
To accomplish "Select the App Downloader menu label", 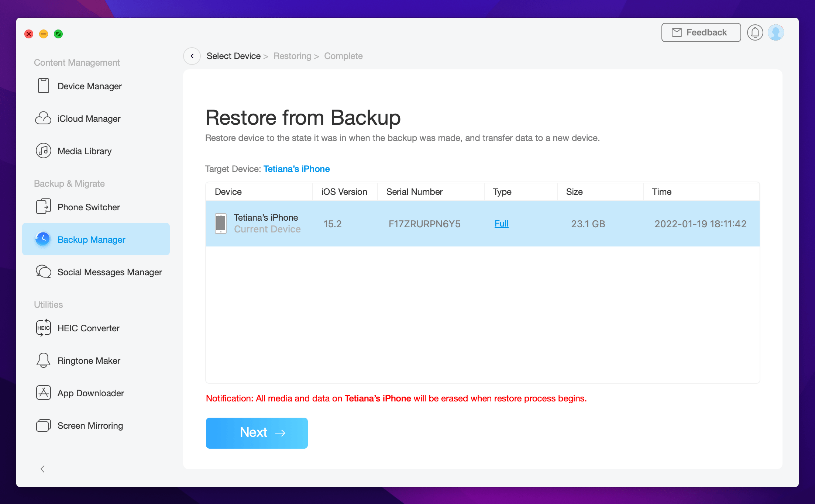I will tap(91, 393).
